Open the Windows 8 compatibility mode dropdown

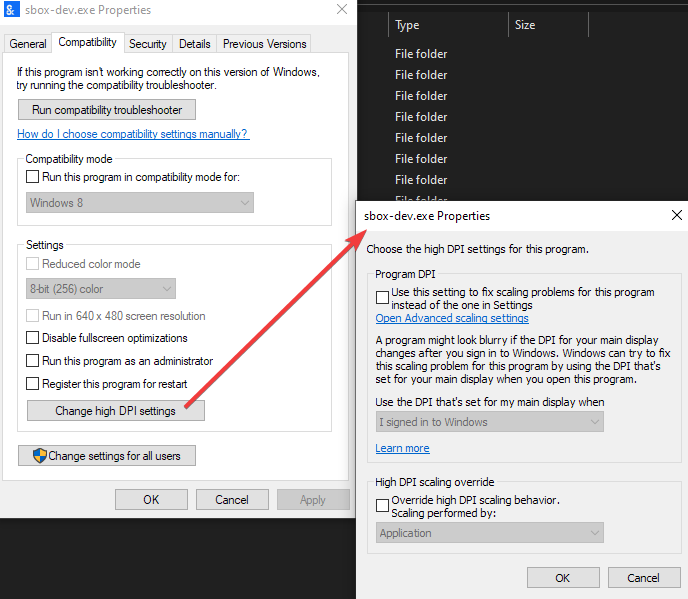click(140, 203)
